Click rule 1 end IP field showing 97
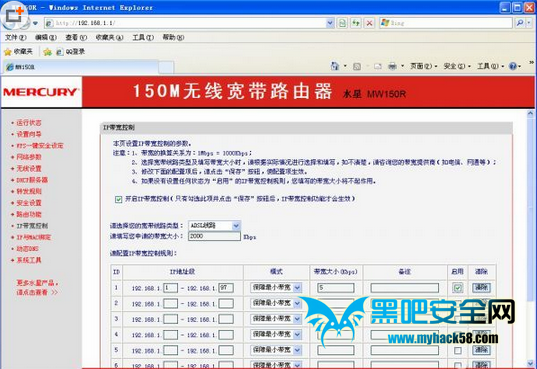The image size is (537, 369). 226,288
